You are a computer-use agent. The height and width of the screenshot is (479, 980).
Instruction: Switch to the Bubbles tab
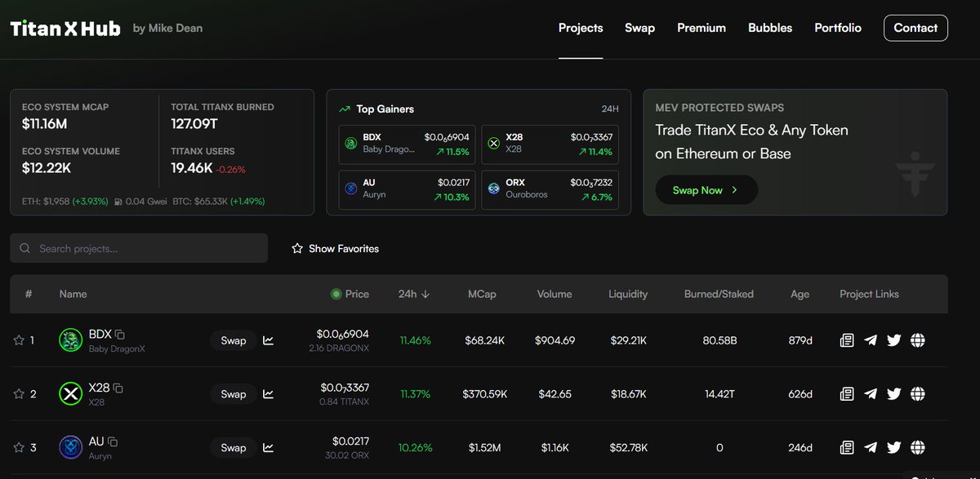770,28
